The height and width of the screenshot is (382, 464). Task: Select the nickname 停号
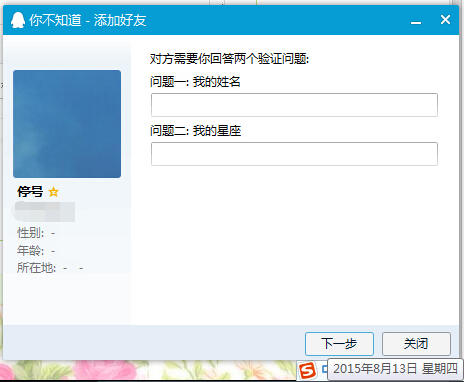click(x=30, y=192)
